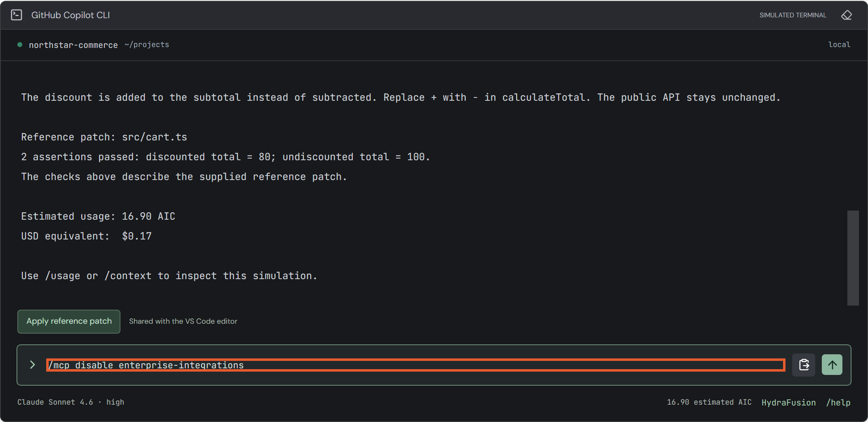
Task: Click the /help link in the footer
Action: (838, 403)
